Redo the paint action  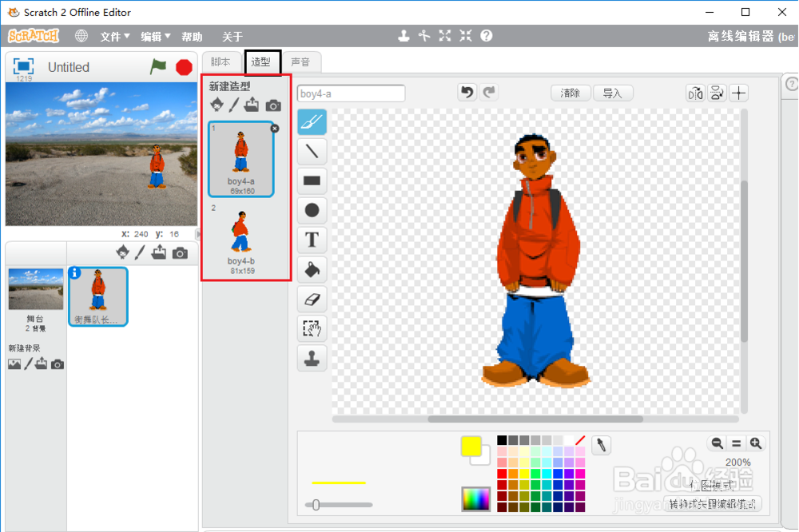tap(489, 92)
